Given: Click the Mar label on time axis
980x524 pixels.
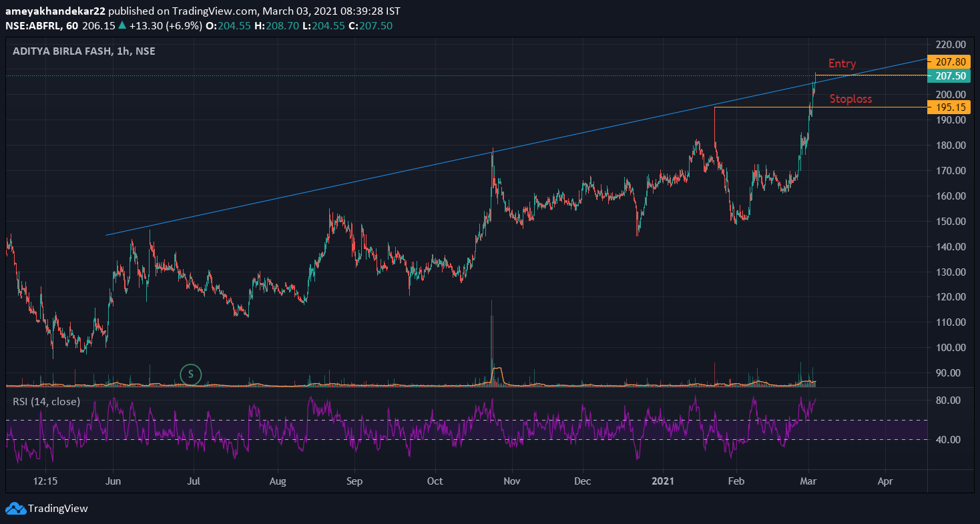Looking at the screenshot, I should point(809,481).
